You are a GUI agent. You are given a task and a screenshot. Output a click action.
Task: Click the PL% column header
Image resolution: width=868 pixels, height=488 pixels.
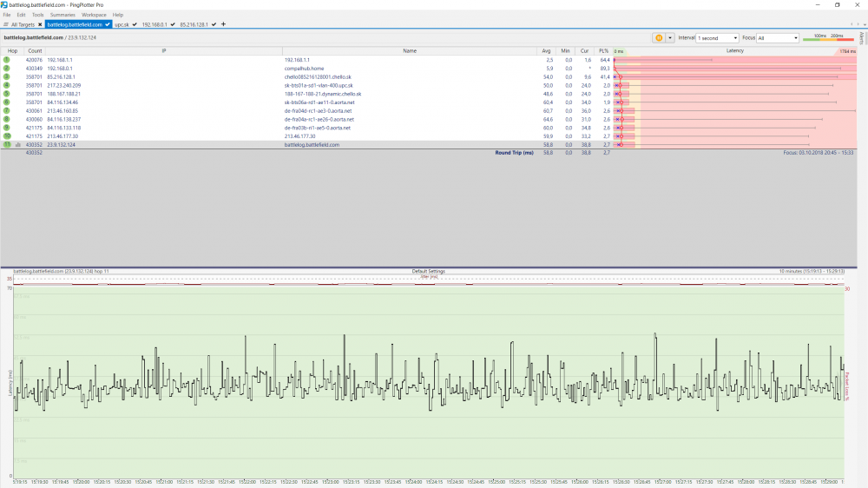tap(603, 51)
